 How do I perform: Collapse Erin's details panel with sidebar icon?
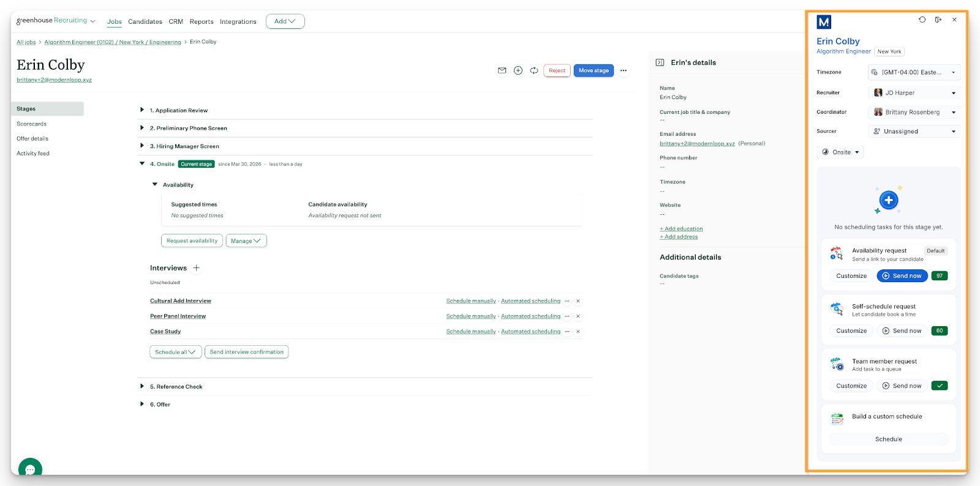click(660, 62)
